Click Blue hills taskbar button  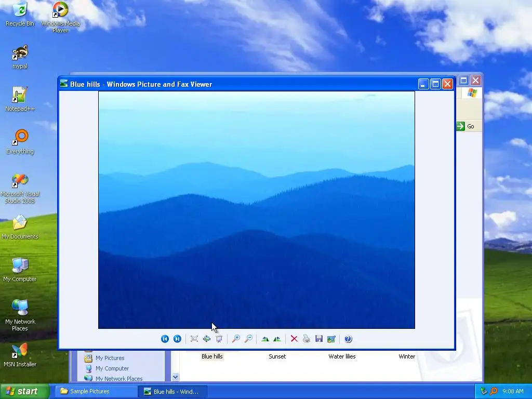point(172,392)
